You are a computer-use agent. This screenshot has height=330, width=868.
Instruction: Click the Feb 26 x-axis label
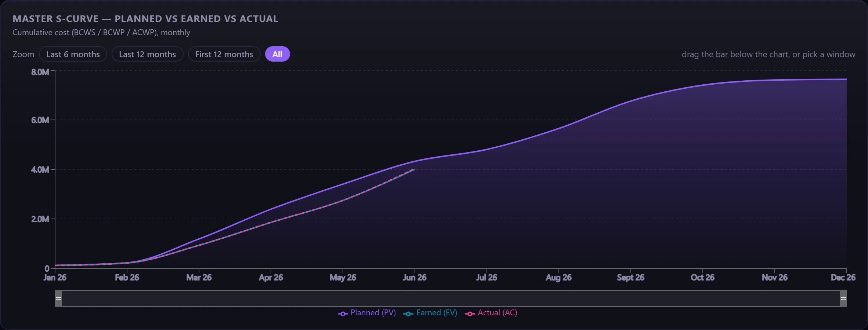pos(127,278)
